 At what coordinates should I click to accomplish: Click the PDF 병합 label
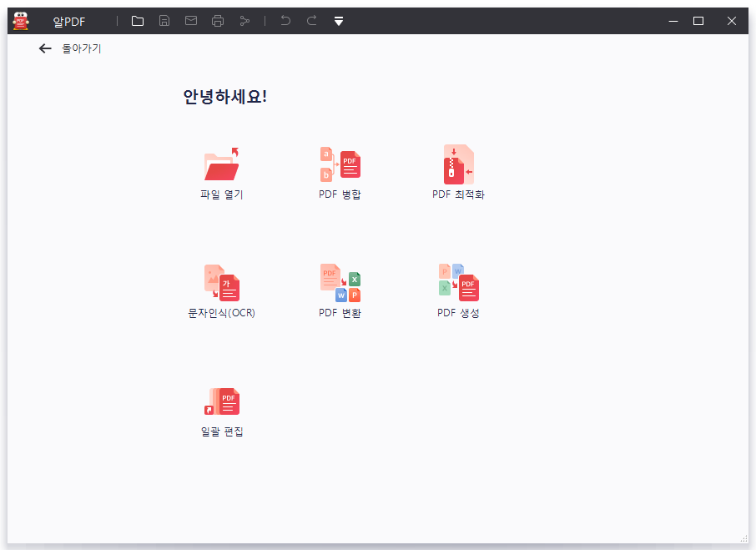coord(340,194)
